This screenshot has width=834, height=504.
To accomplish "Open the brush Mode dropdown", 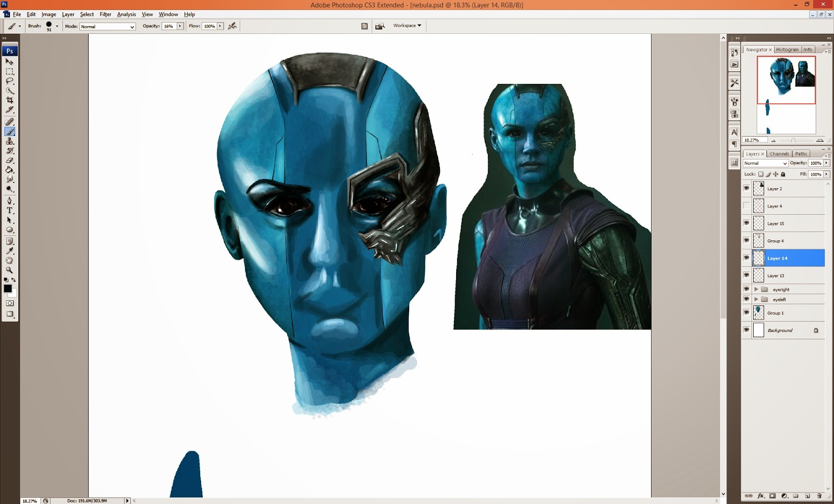I will pos(107,26).
